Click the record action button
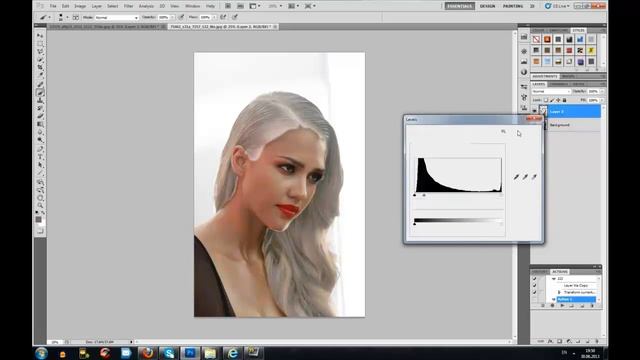Viewport: 640px width, 360px height. [553, 306]
